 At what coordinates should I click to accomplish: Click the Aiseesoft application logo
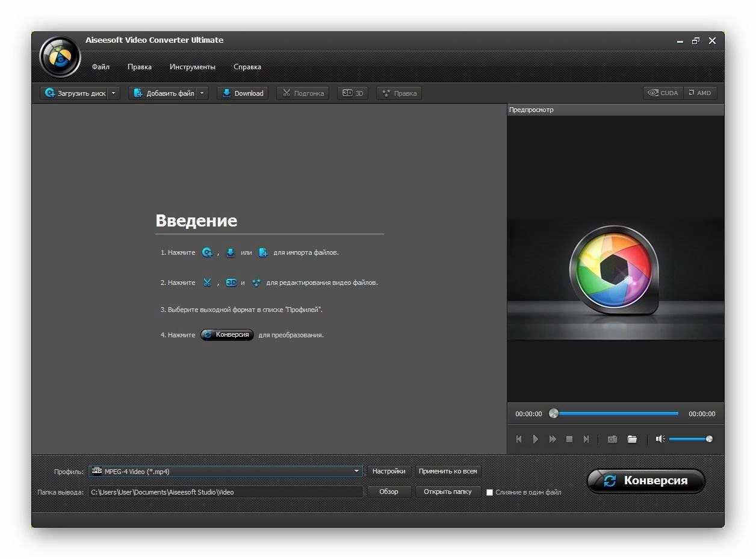pyautogui.click(x=60, y=57)
